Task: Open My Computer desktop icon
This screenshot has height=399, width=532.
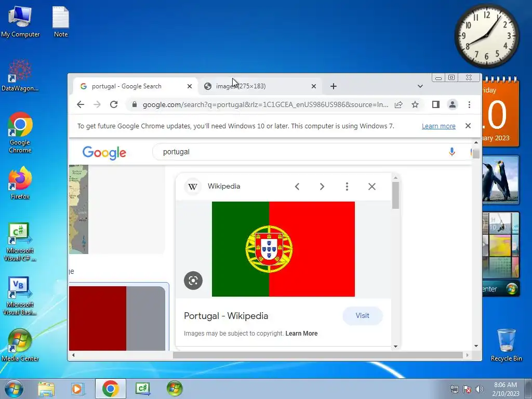Action: point(20,22)
